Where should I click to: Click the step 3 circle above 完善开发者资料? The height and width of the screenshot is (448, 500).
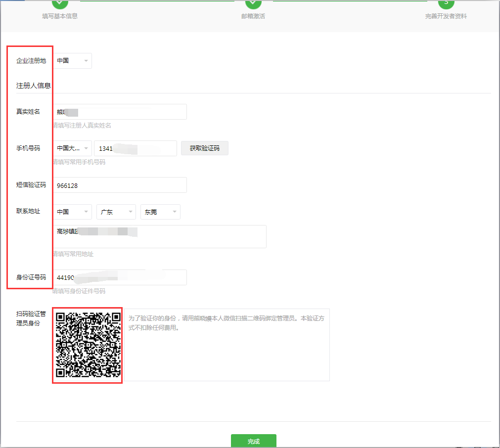(446, 3)
